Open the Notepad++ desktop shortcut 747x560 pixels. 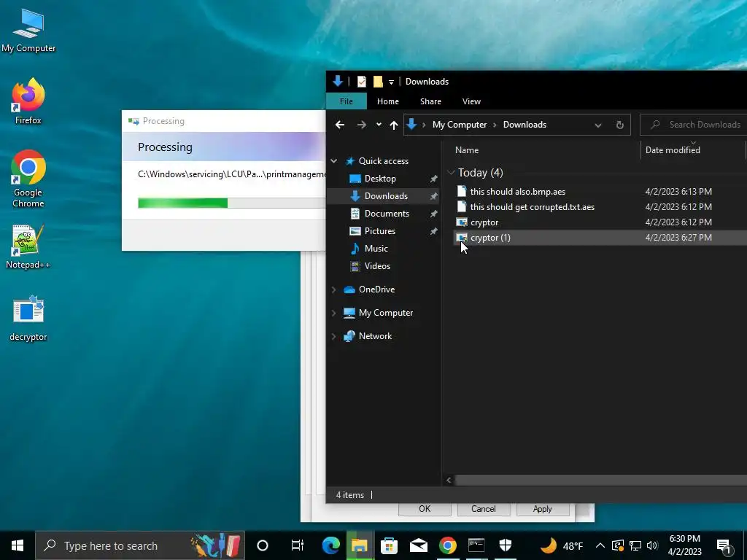[28, 246]
